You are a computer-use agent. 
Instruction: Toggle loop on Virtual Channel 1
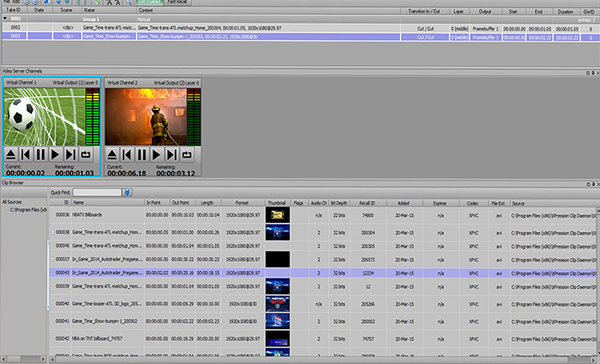pyautogui.click(x=86, y=154)
